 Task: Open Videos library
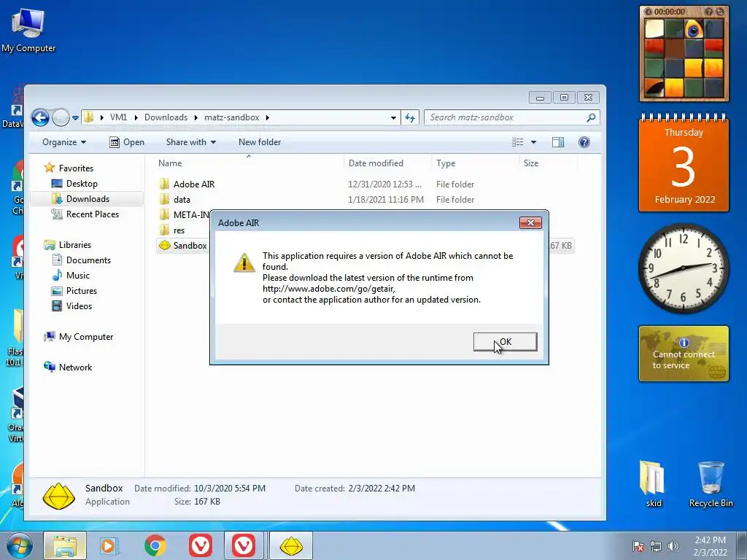[x=79, y=306]
